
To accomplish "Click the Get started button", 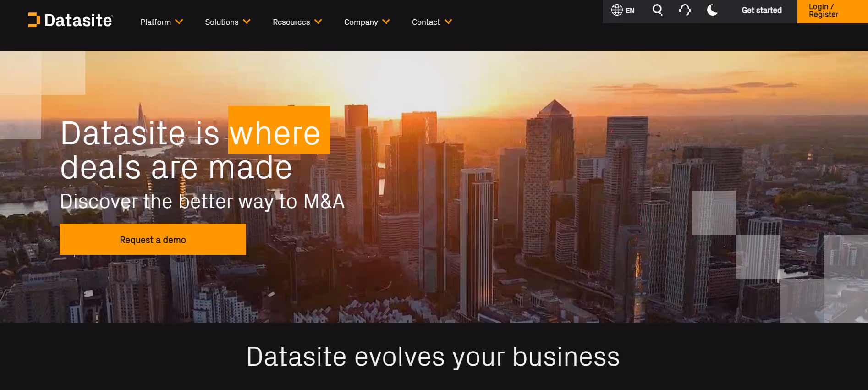I will [762, 10].
